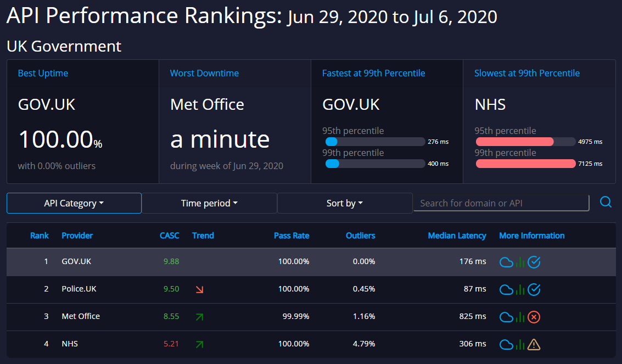The width and height of the screenshot is (622, 364).
Task: Open bar chart icon for NHS
Action: tap(520, 344)
